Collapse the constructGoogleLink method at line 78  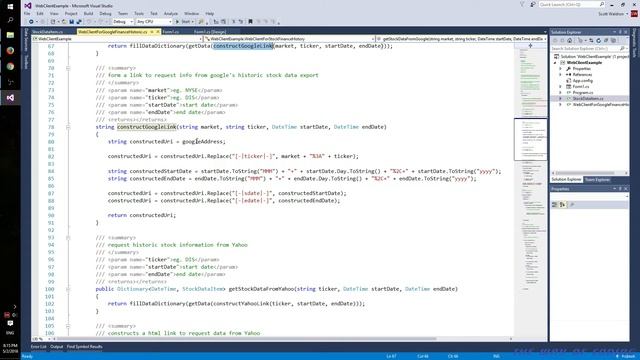[68, 127]
